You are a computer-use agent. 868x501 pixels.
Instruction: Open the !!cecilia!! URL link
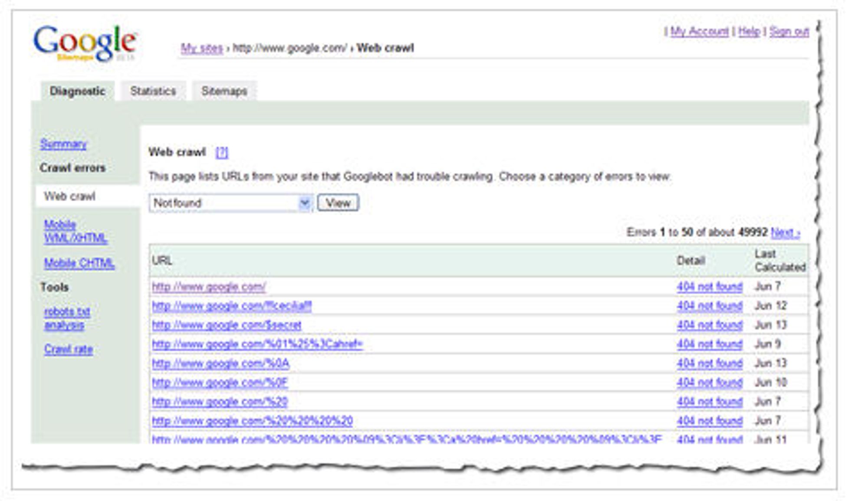pyautogui.click(x=232, y=306)
